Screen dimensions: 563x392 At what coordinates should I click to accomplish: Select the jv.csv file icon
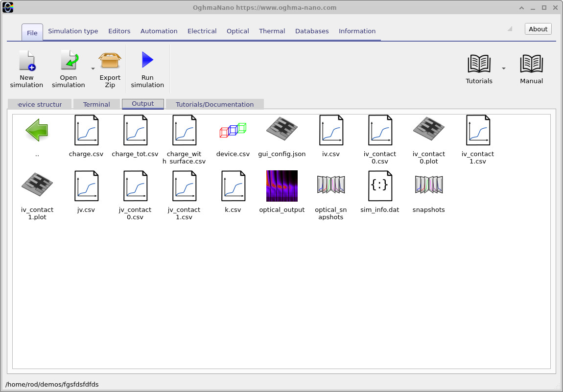click(86, 185)
